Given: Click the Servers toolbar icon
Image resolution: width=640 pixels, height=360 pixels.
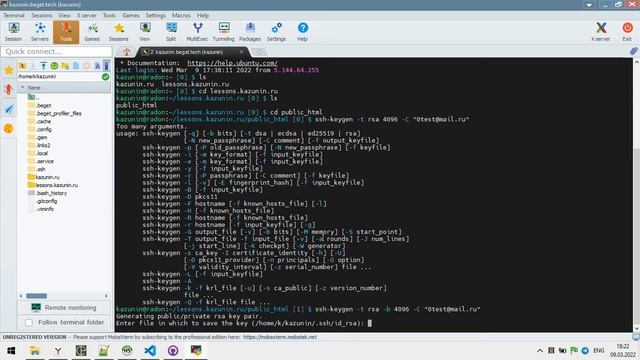Looking at the screenshot, I should click(x=40, y=32).
